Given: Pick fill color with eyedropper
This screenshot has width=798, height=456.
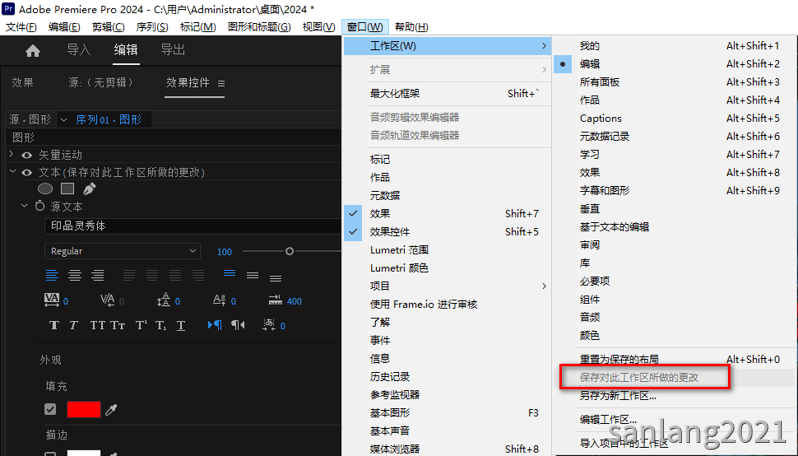Looking at the screenshot, I should click(x=111, y=410).
